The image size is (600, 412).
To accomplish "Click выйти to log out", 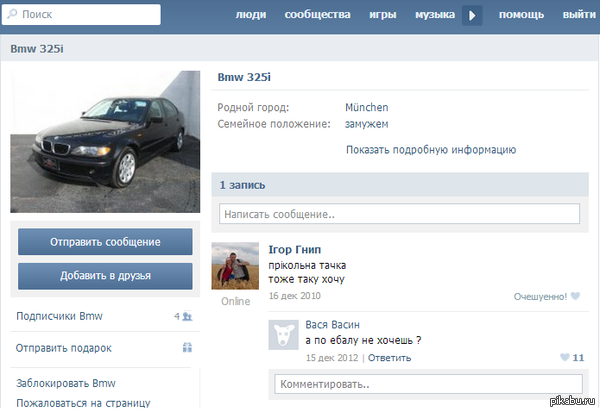I will [x=579, y=15].
